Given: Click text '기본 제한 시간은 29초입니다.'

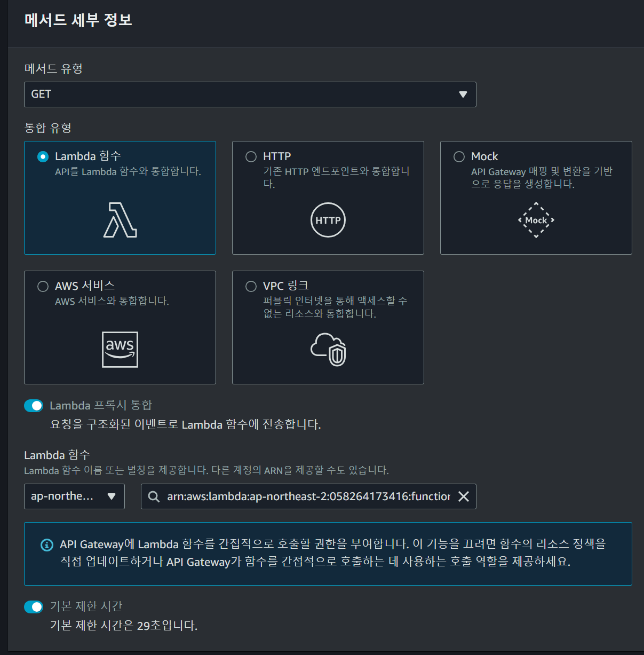Looking at the screenshot, I should 124,626.
